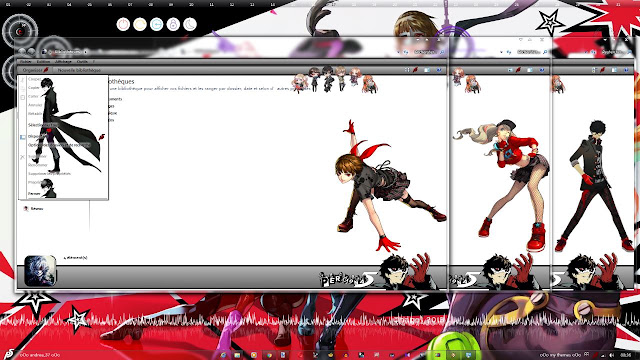Viewport: 640px width, 360px height.
Task: Click the volume speaker icon in the tray
Action: point(611,355)
